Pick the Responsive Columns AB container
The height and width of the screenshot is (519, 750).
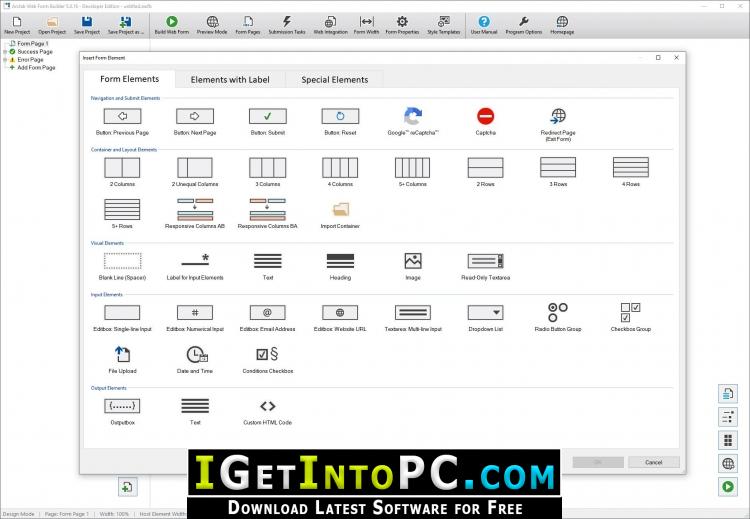195,214
